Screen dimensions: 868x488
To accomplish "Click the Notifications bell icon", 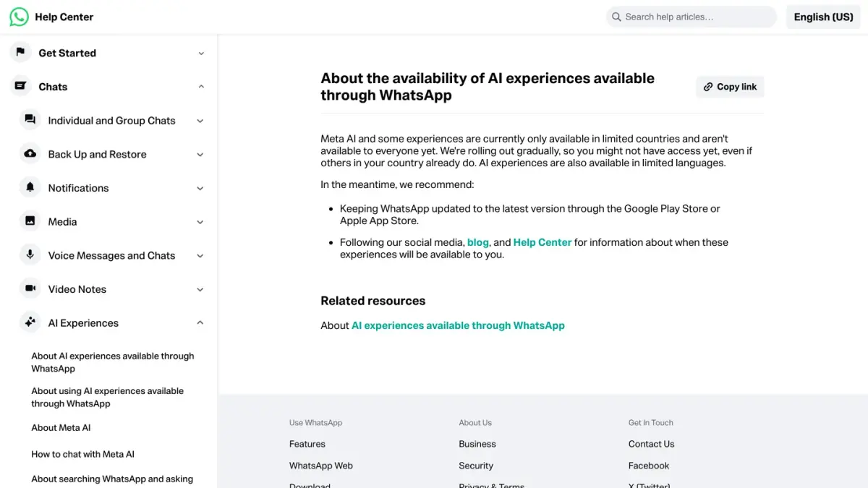I will click(x=30, y=187).
